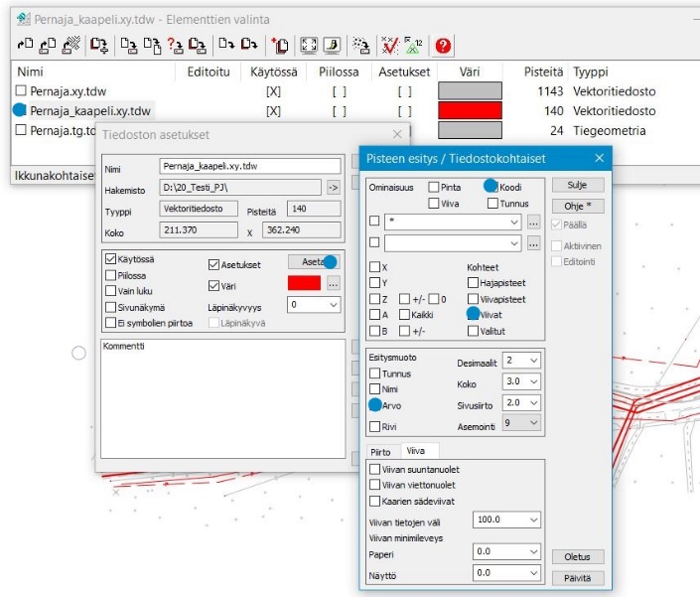Click the Päivitä button
The height and width of the screenshot is (597, 700).
(577, 578)
